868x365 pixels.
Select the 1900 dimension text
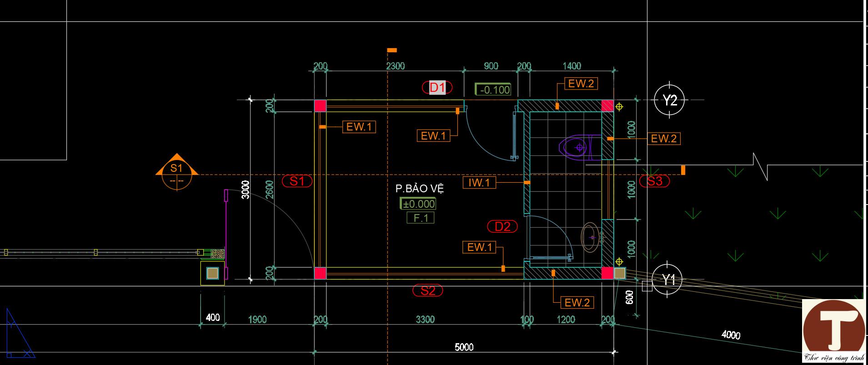click(257, 320)
